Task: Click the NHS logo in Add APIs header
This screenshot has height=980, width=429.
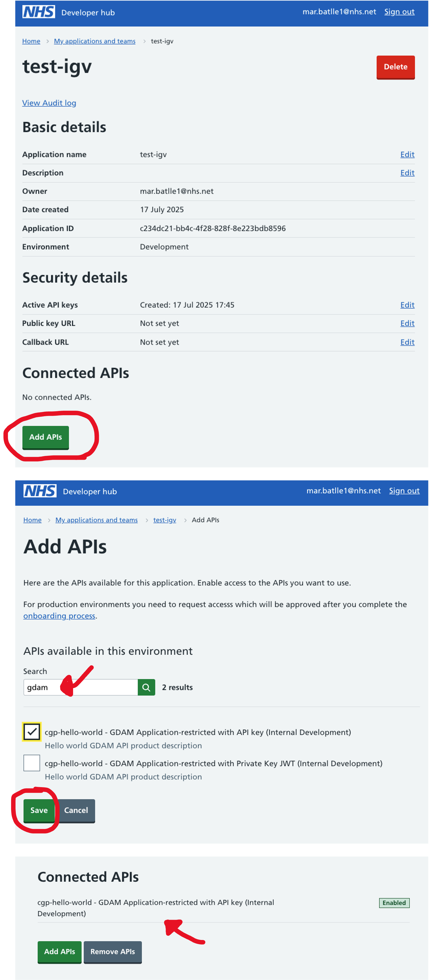Action: (x=40, y=491)
